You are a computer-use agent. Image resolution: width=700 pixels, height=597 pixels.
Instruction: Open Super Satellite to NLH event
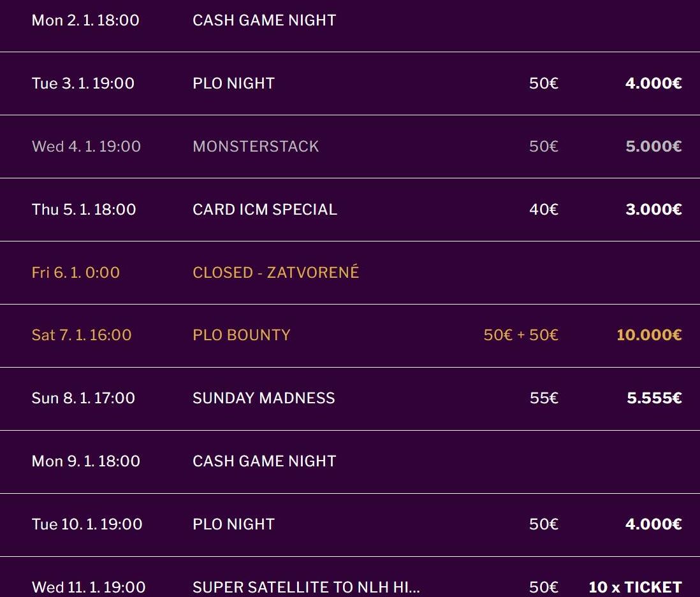306,587
